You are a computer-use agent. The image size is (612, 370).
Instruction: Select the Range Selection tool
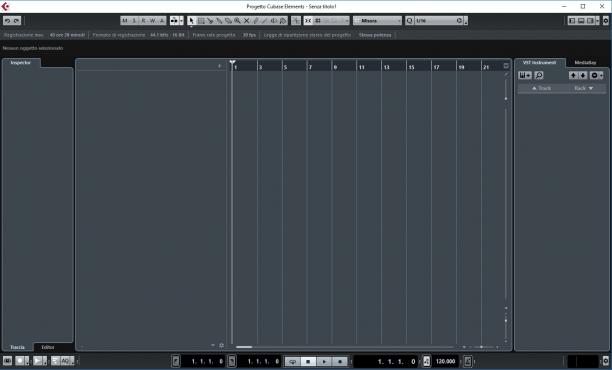(201, 21)
